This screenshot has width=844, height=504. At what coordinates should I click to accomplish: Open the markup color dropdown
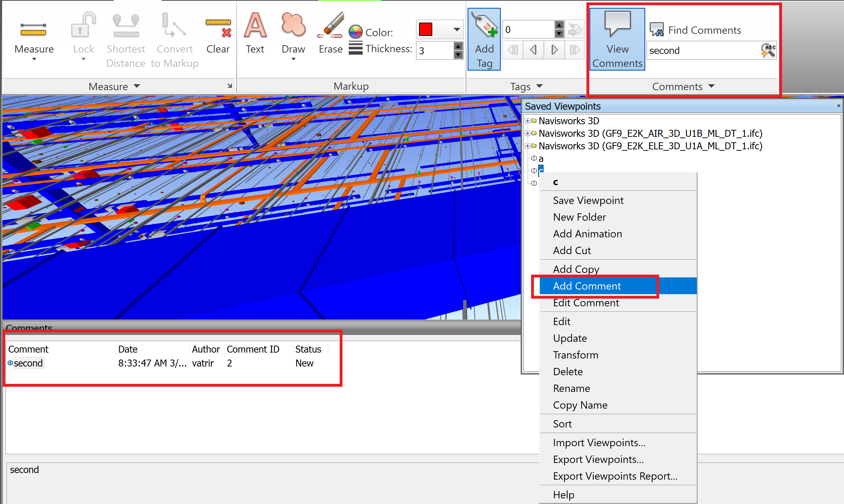[457, 30]
